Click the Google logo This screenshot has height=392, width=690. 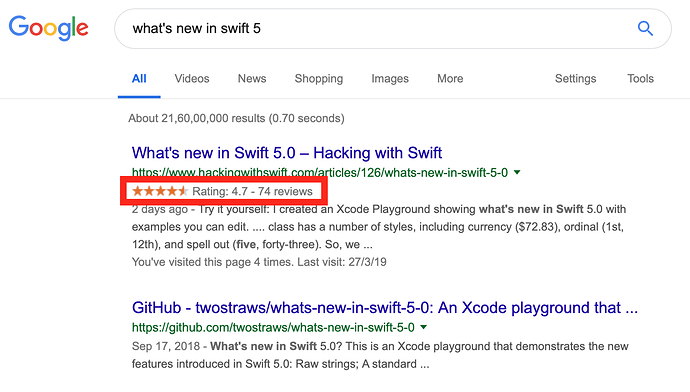48,29
